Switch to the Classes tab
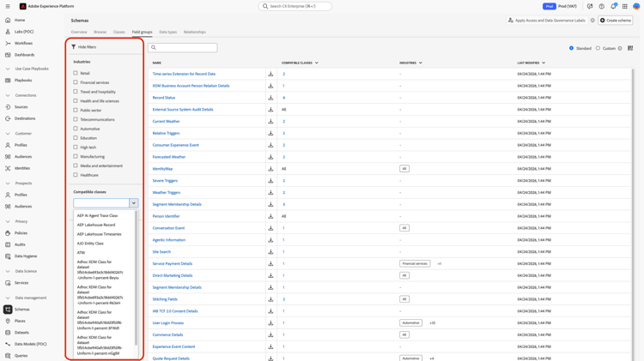644x361 pixels. (119, 32)
